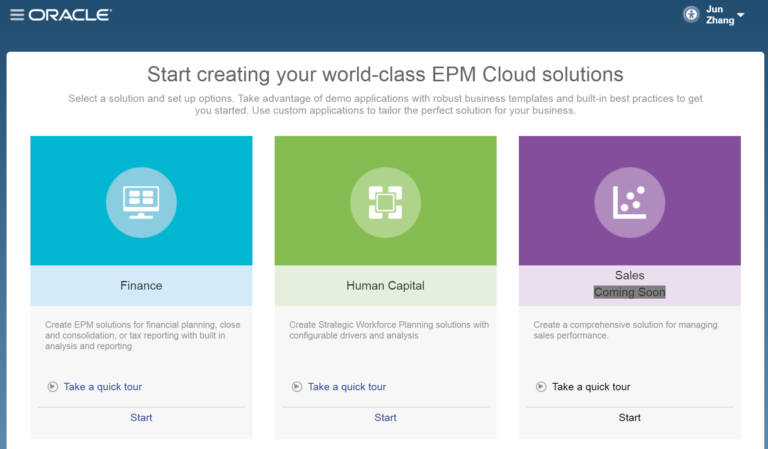Click the 'Select a solution and set up options' subtitle
Viewport: 768px width, 449px height.
pos(385,104)
